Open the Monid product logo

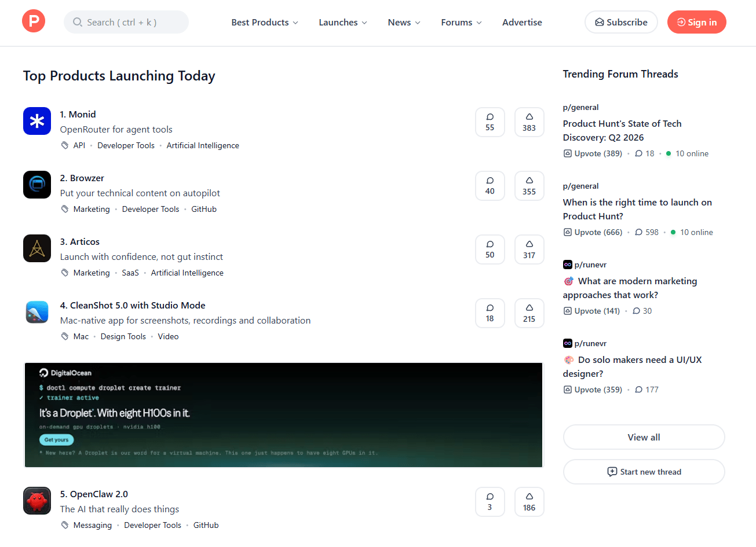37,121
